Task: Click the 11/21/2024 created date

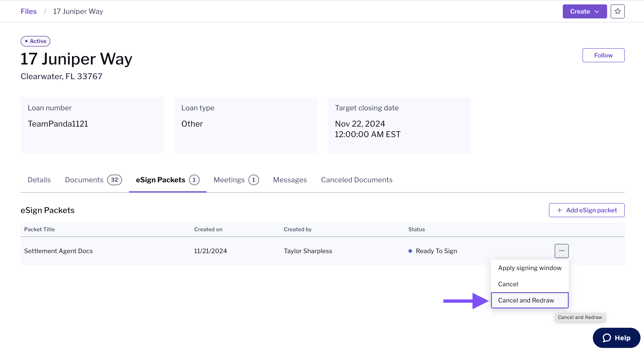Action: pos(210,251)
